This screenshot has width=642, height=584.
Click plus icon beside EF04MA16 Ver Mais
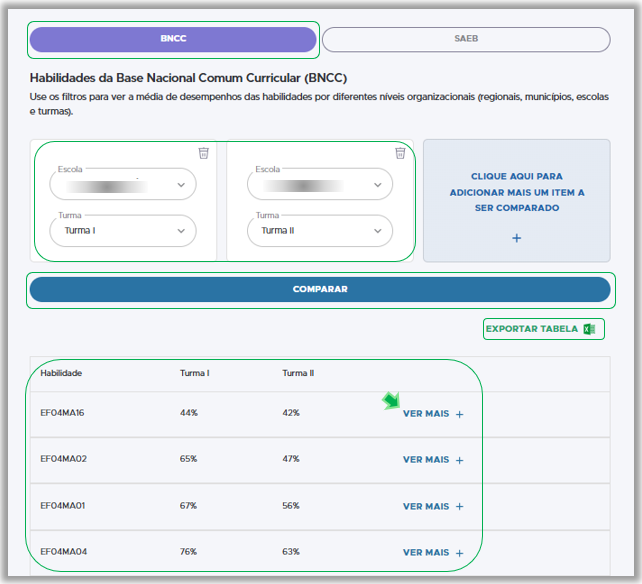[x=459, y=414]
